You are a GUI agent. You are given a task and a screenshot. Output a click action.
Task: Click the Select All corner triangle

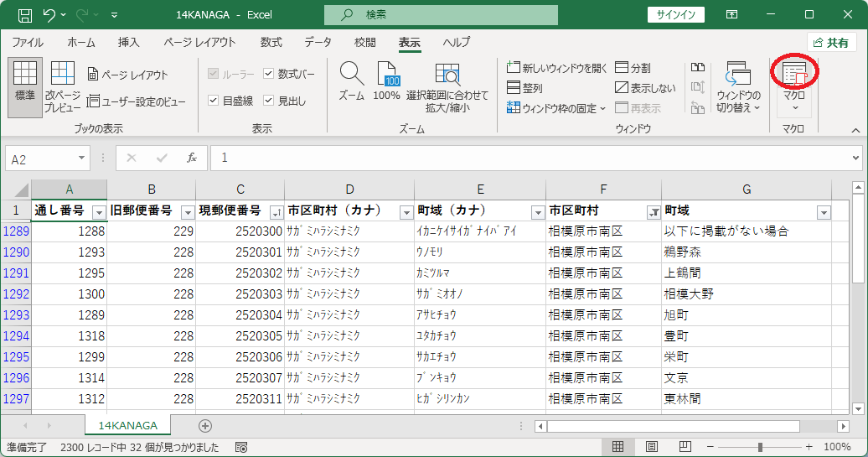tap(21, 190)
